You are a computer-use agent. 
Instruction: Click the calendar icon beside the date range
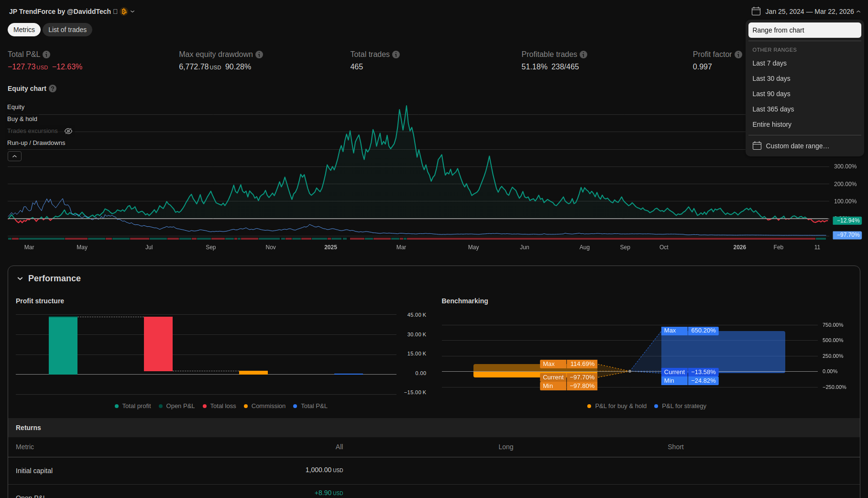[x=756, y=11]
